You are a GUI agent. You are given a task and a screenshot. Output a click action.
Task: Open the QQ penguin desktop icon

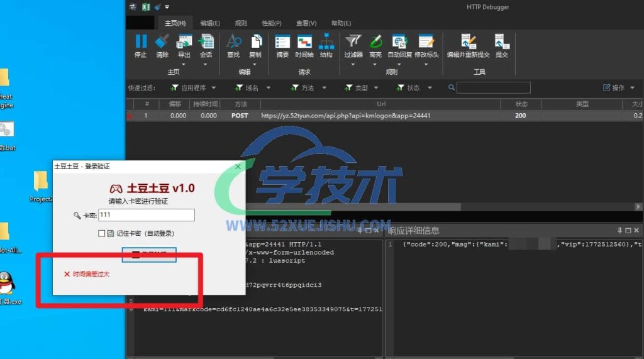[6, 282]
